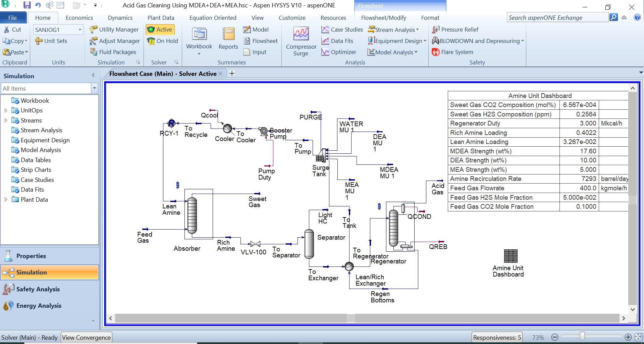Open Input summary
This screenshot has height=344, width=644.
(255, 52)
